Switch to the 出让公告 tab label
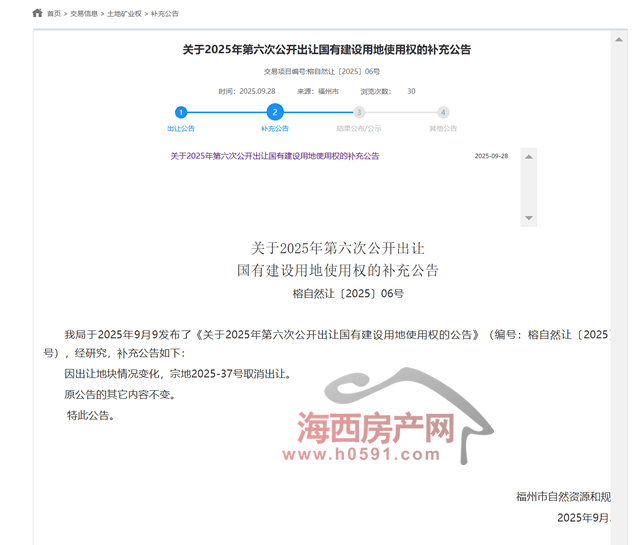Image resolution: width=640 pixels, height=545 pixels. 181,129
